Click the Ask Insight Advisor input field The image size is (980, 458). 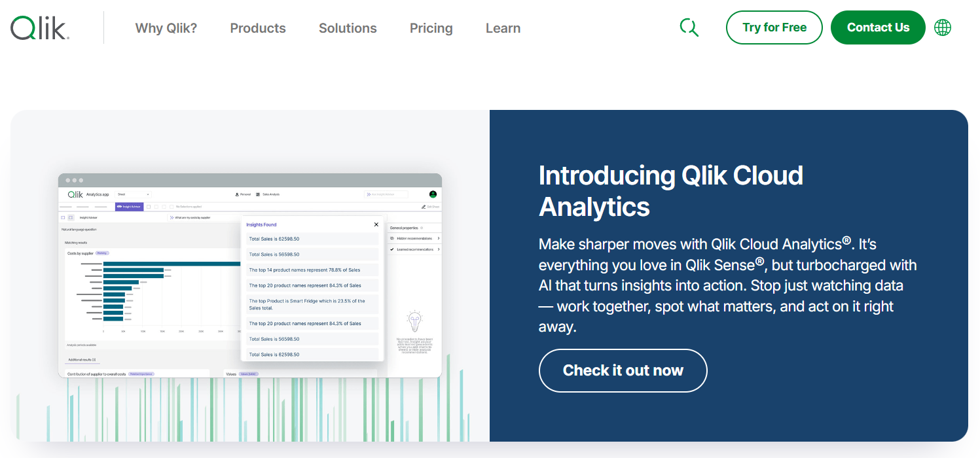coord(386,194)
